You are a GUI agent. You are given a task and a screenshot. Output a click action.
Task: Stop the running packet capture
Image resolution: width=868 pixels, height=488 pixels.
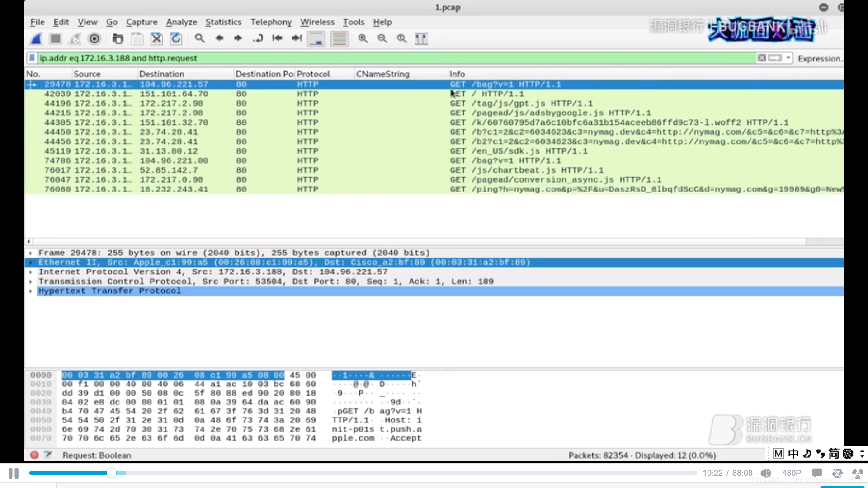click(x=56, y=39)
